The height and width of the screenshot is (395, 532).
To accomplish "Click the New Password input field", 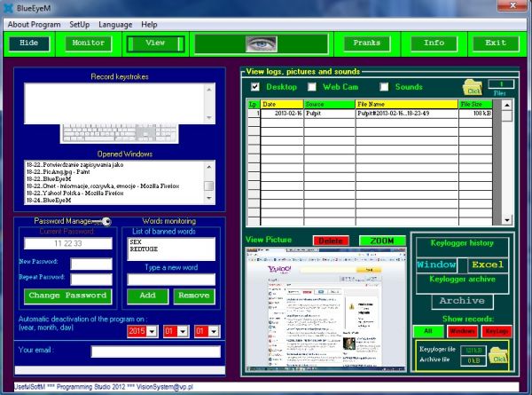I will click(91, 264).
